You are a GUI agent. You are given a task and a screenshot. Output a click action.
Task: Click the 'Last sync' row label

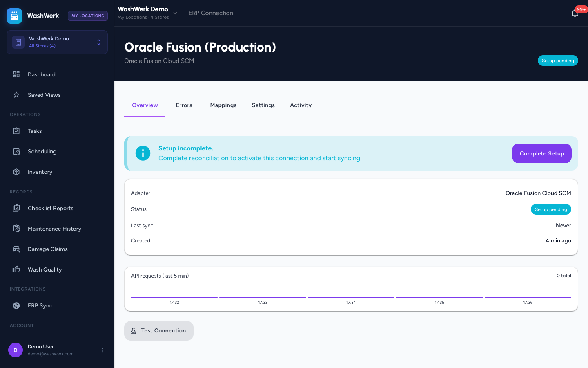[142, 226]
